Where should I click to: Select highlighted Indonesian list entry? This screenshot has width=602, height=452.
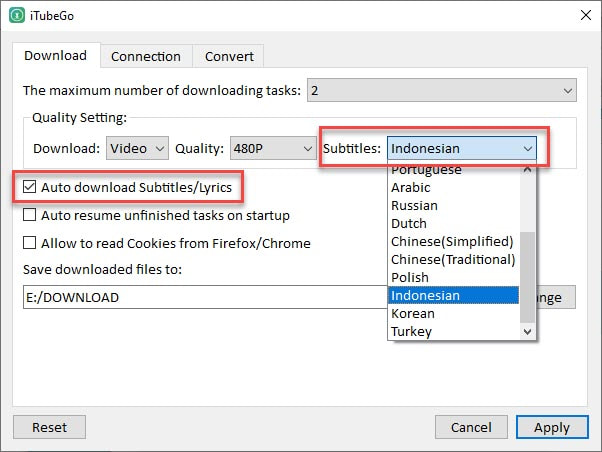pos(453,295)
